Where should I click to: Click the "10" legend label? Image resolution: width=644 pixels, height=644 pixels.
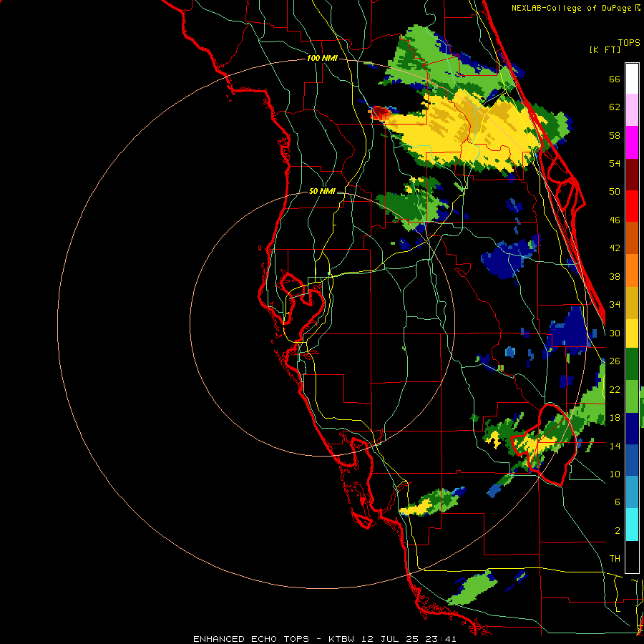point(615,474)
